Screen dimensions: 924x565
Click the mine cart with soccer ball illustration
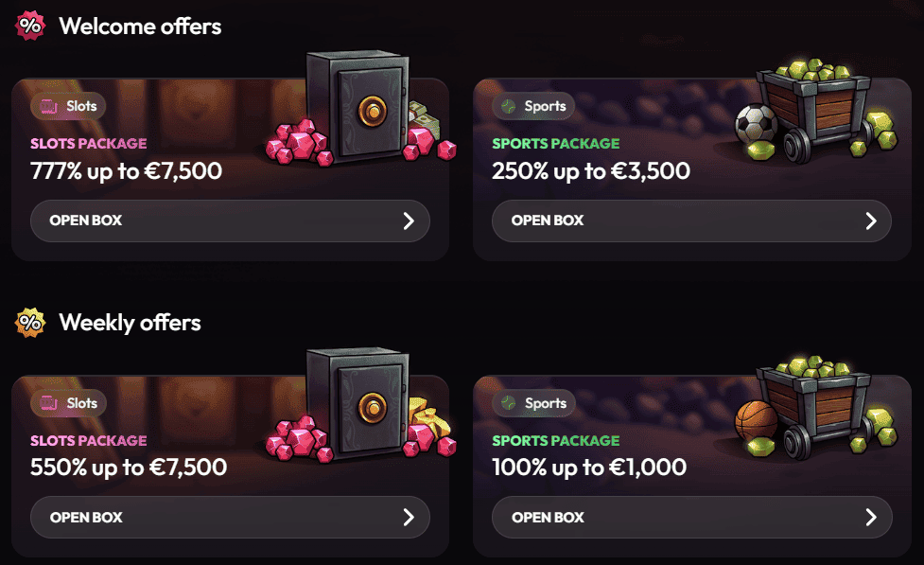[x=813, y=104]
